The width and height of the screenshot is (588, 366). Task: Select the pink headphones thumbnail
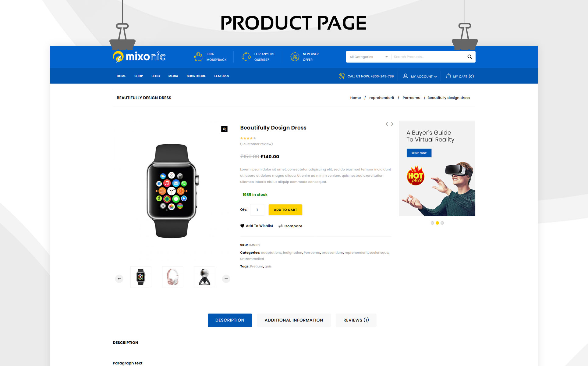point(172,277)
